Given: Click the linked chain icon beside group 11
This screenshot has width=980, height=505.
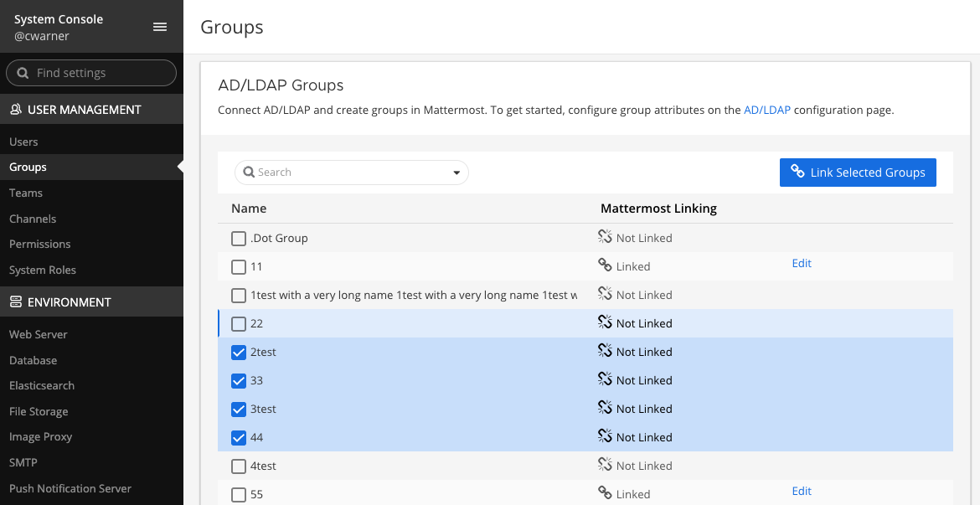Looking at the screenshot, I should (x=605, y=265).
